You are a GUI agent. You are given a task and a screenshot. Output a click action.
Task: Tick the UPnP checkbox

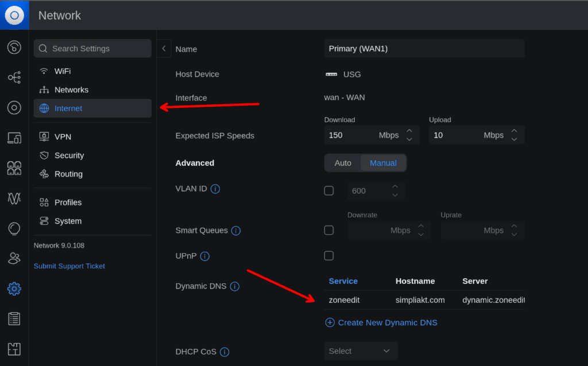329,256
